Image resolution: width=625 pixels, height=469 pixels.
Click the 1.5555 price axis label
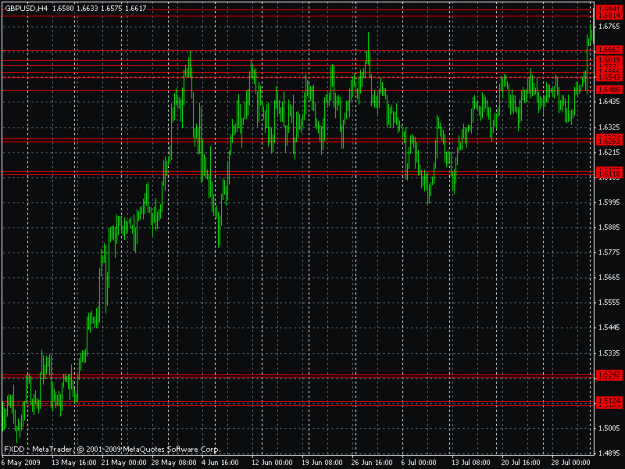(x=609, y=302)
